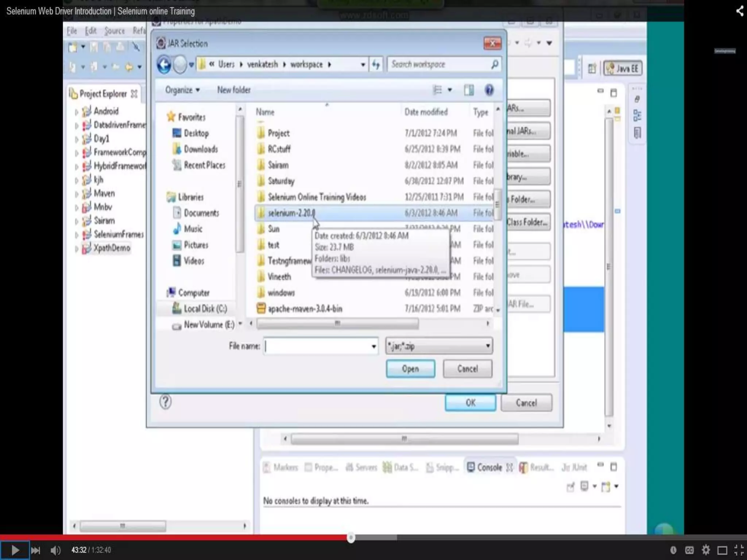Image resolution: width=747 pixels, height=560 pixels.
Task: Click the video progress bar scrubber
Action: click(351, 537)
